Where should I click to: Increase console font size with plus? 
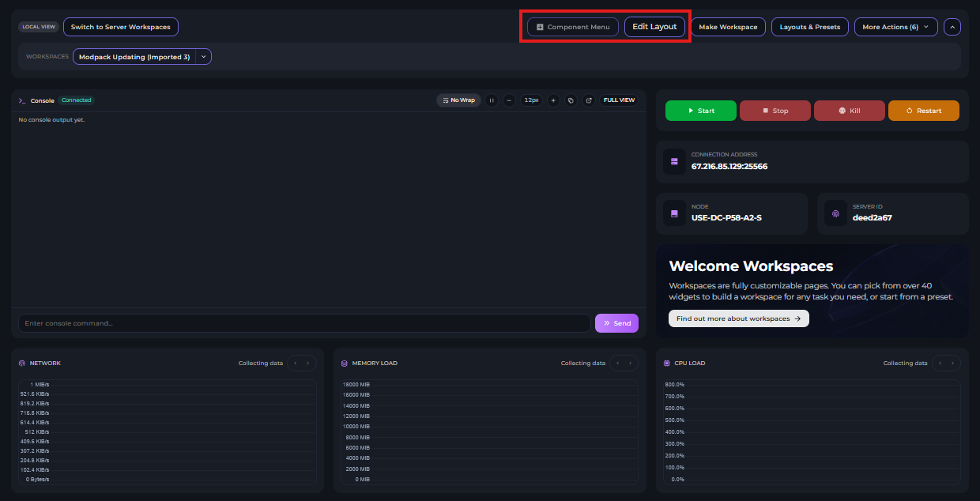553,100
